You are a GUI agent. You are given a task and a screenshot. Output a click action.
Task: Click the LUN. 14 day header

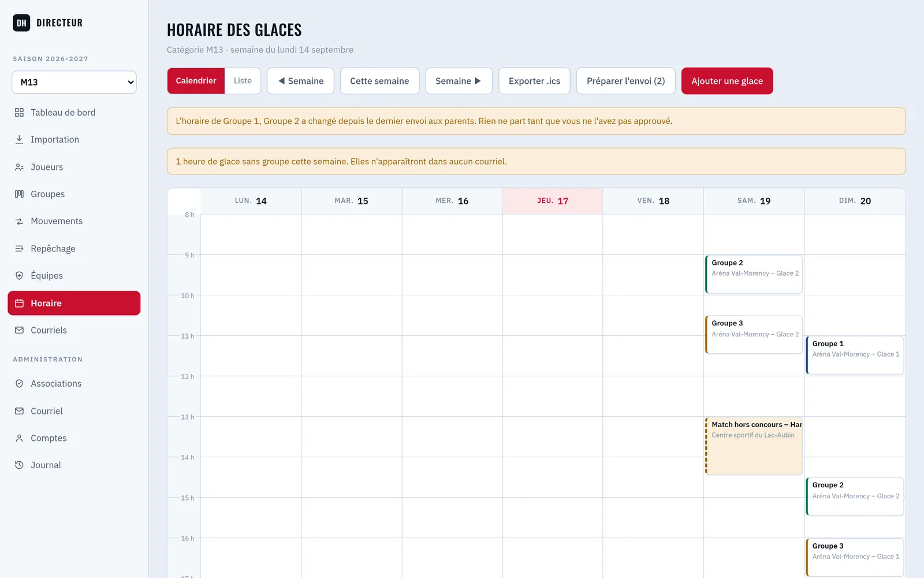[251, 201]
